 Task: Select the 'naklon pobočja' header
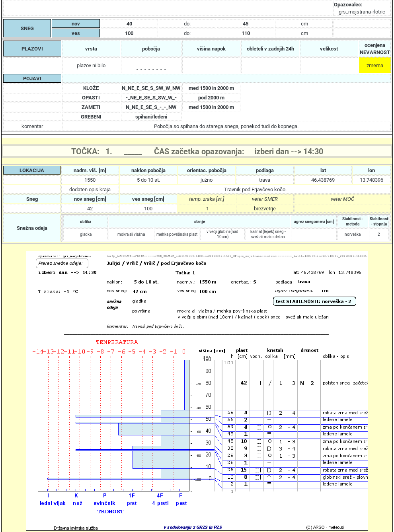tap(148, 170)
